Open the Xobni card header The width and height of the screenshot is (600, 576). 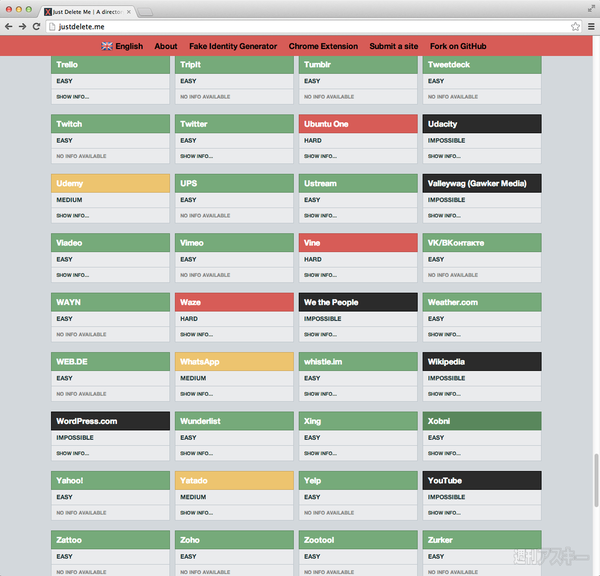(x=482, y=421)
